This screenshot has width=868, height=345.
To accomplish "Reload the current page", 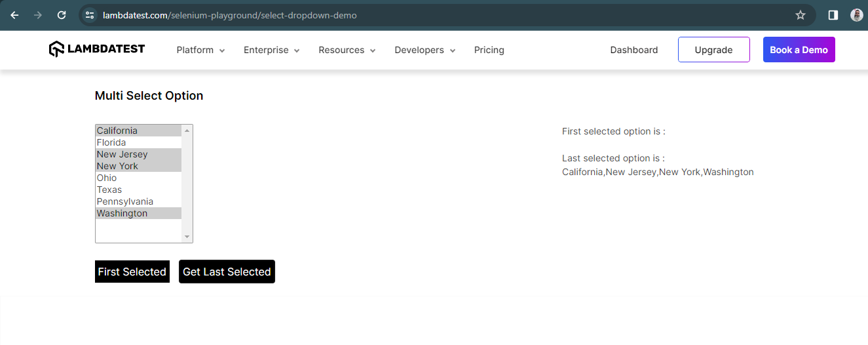I will point(62,15).
